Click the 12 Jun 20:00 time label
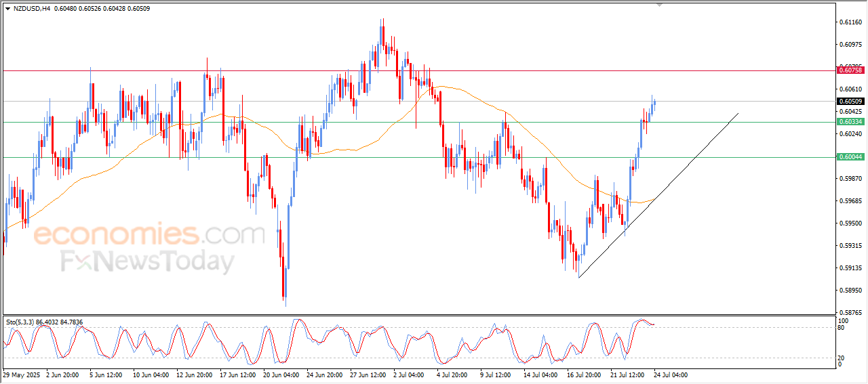Screen dimensions: 868x384 [193, 375]
